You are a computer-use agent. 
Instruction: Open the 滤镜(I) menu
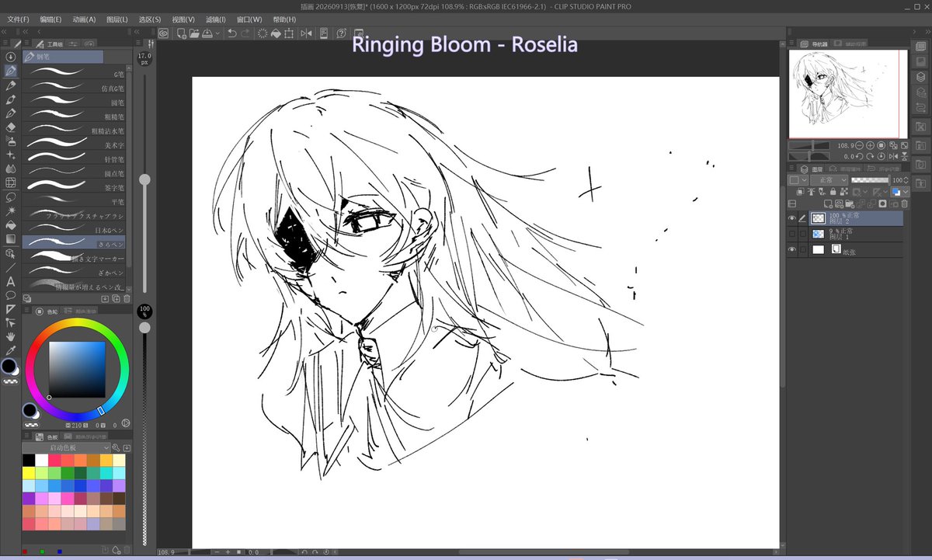(x=217, y=19)
